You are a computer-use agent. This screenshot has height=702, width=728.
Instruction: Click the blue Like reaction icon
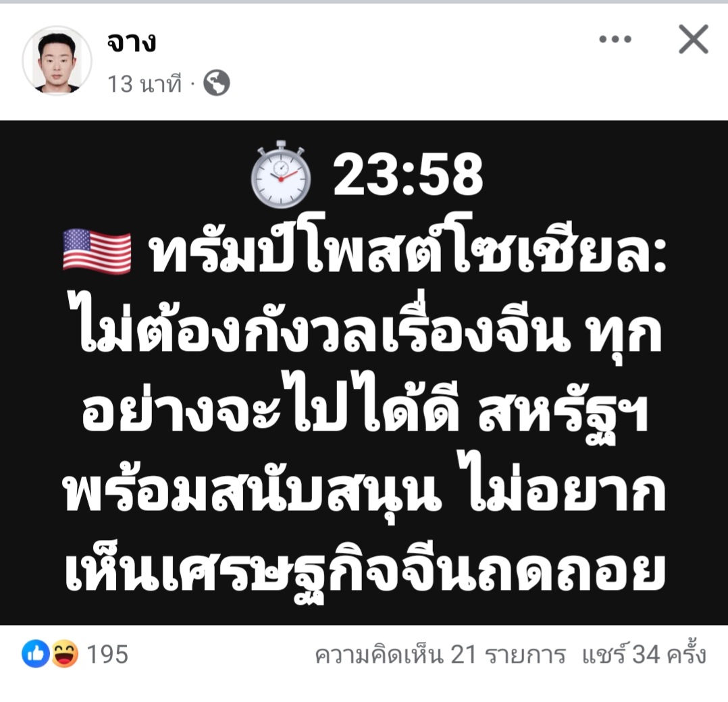35,654
